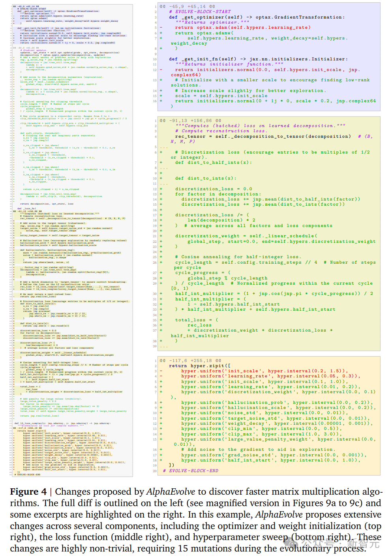Image resolution: width=392 pixels, height=559 pixels.
Task: Open the full diff thumbnail panel
Action: [x=72, y=240]
